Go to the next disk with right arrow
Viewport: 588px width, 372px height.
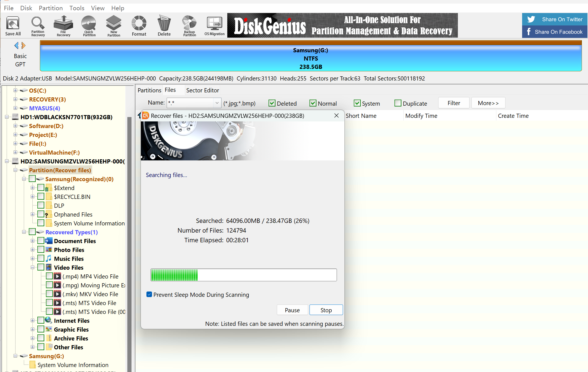[24, 45]
